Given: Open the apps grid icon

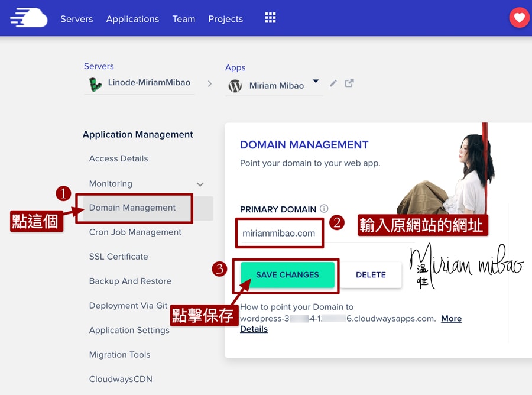Looking at the screenshot, I should pos(270,18).
